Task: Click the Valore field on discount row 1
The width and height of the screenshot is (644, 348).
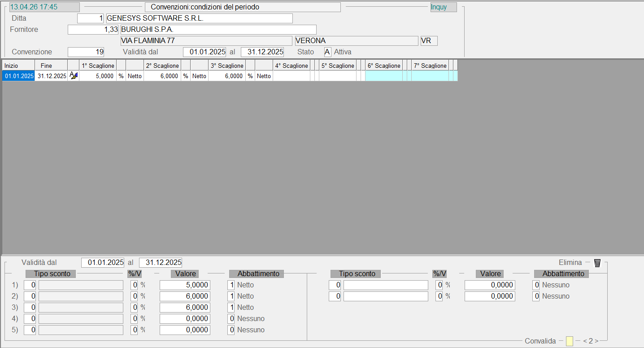Action: coord(185,285)
